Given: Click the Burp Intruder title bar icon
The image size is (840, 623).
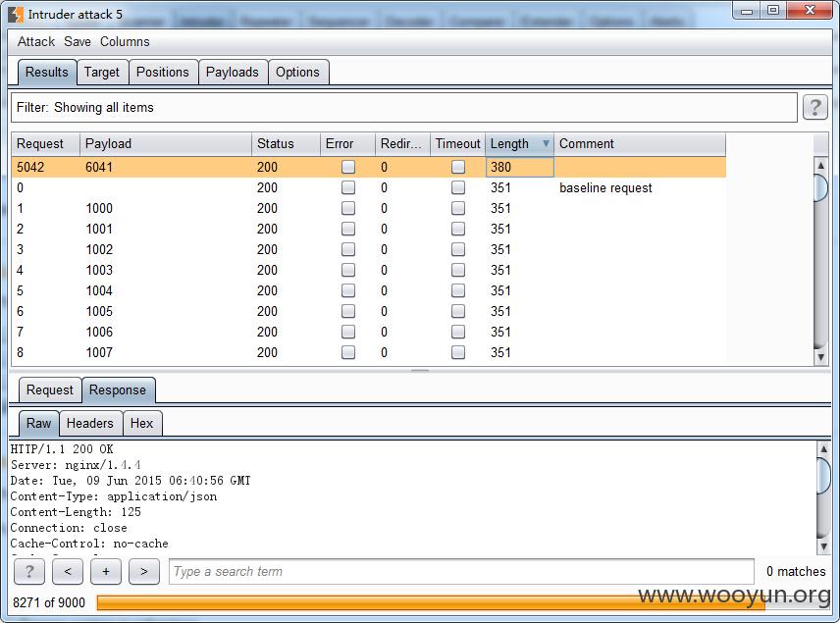Looking at the screenshot, I should [x=16, y=15].
